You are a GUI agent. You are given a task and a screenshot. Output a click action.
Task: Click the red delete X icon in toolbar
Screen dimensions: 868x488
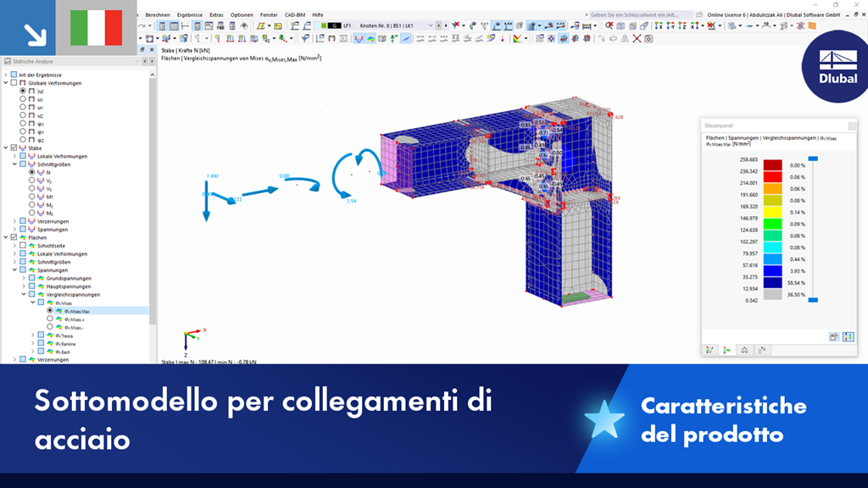[x=636, y=39]
